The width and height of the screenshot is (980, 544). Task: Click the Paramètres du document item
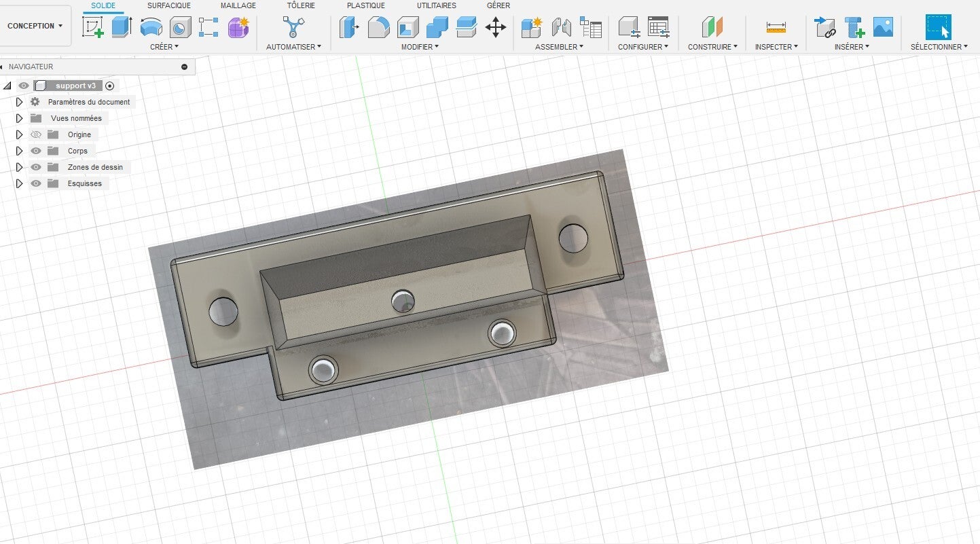(88, 102)
